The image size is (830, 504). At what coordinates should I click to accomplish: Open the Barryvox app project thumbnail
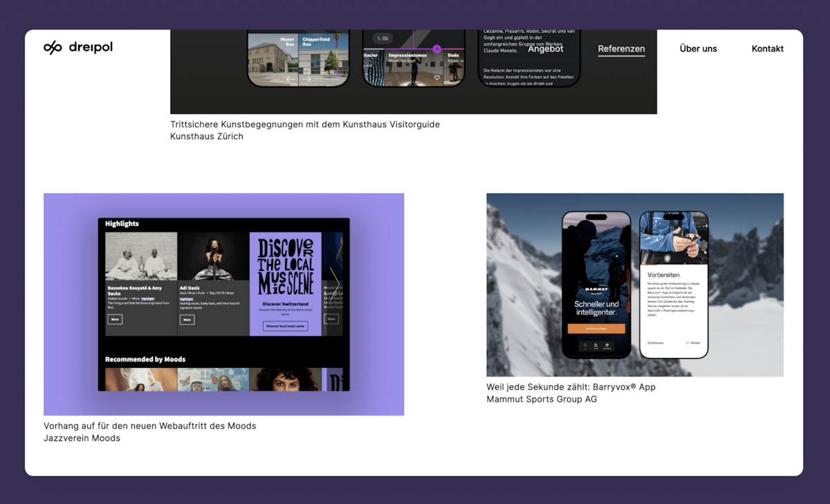635,285
